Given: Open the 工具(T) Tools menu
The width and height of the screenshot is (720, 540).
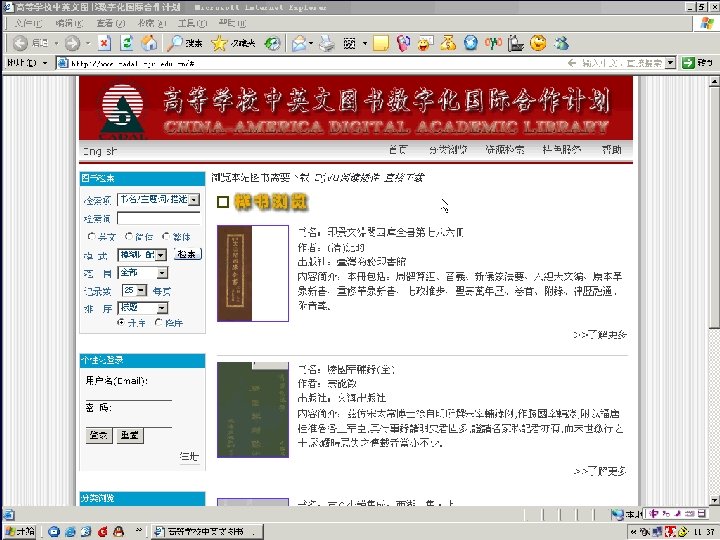Looking at the screenshot, I should (192, 23).
